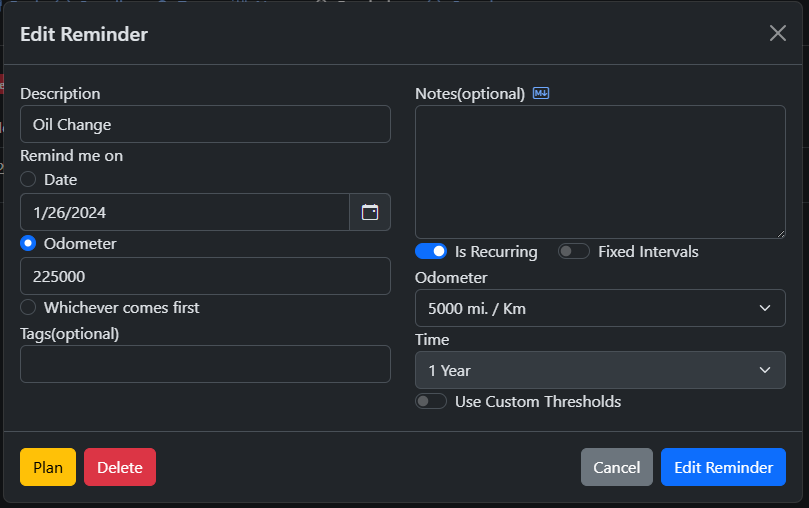Click the Markdown icon beside Notes label
The image size is (809, 508).
541,94
